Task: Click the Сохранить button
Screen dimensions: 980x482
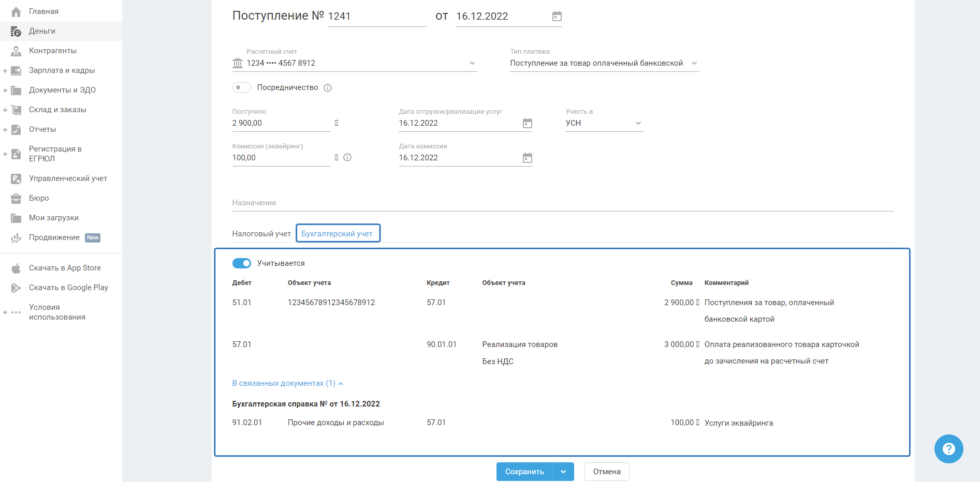Action: tap(524, 472)
